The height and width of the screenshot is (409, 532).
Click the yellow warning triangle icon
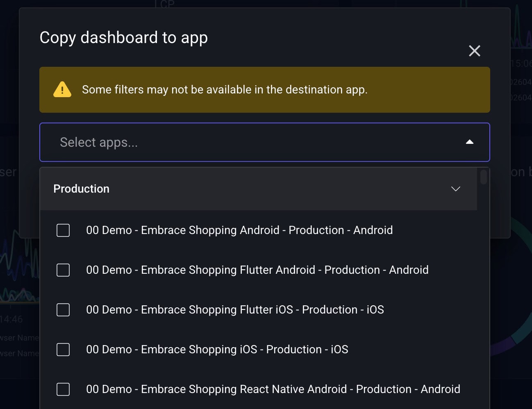[x=61, y=89]
